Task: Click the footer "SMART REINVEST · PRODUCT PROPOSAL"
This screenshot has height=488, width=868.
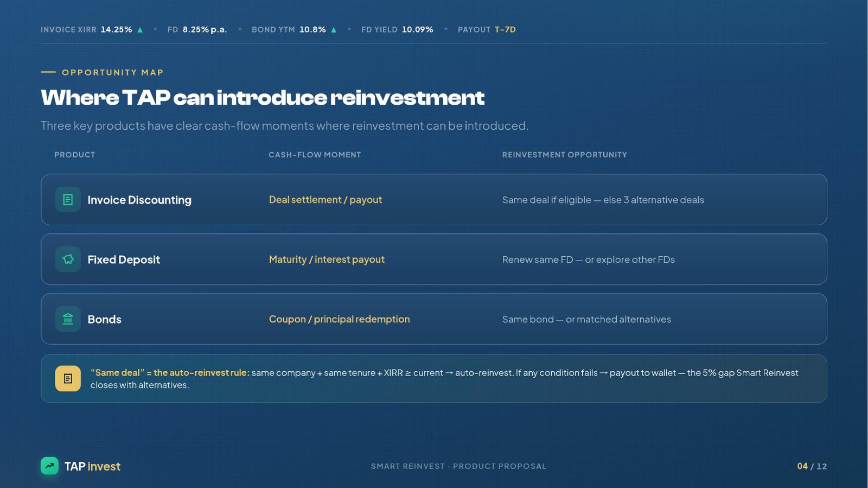Action: pos(459,466)
